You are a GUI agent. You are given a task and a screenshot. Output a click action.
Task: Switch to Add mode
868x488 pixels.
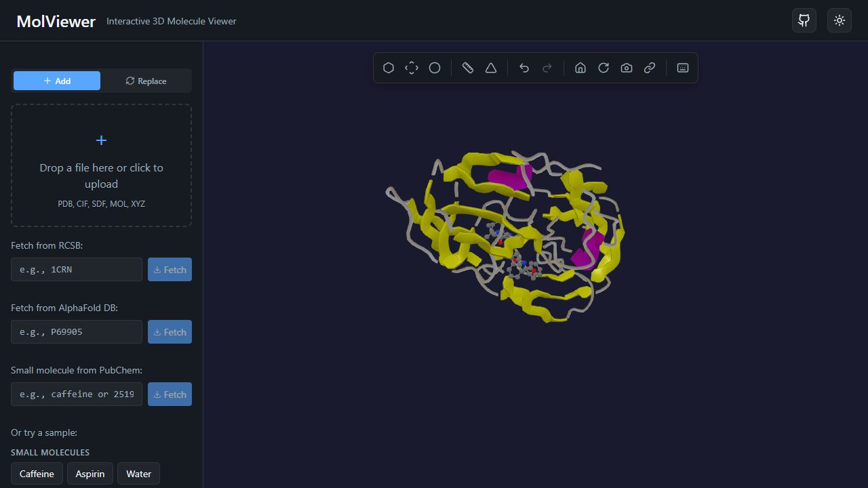coord(57,81)
